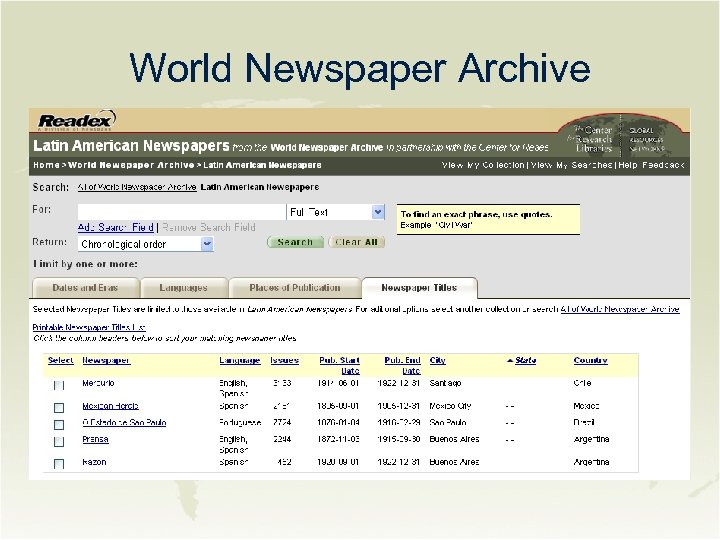
Task: Open World Newspaper Archive breadcrumb
Action: tap(131, 165)
